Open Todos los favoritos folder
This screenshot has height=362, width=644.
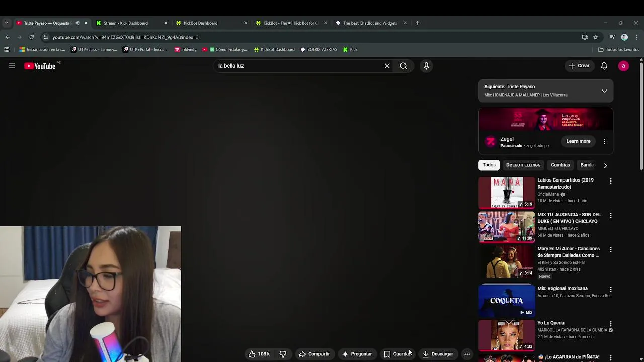pyautogui.click(x=618, y=49)
